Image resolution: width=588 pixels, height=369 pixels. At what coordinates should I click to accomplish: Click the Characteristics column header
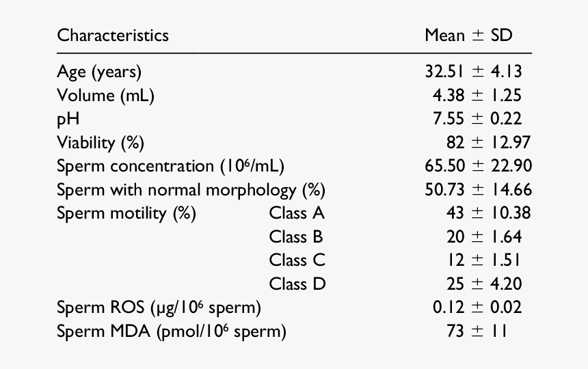coord(112,35)
